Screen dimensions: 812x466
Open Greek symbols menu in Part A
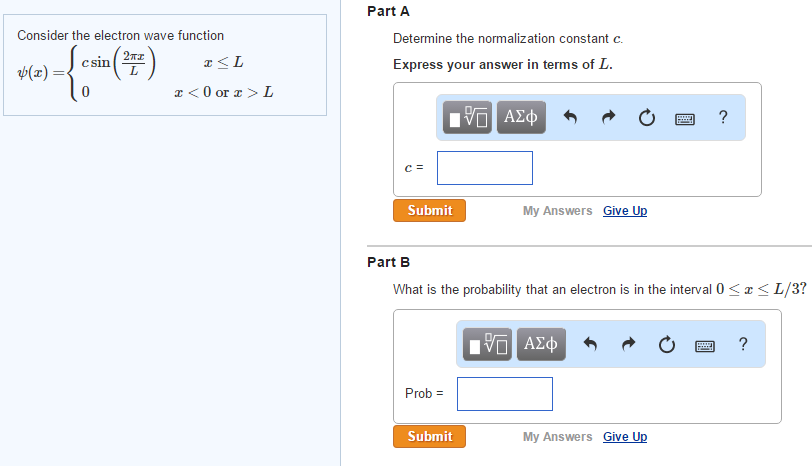pos(521,118)
